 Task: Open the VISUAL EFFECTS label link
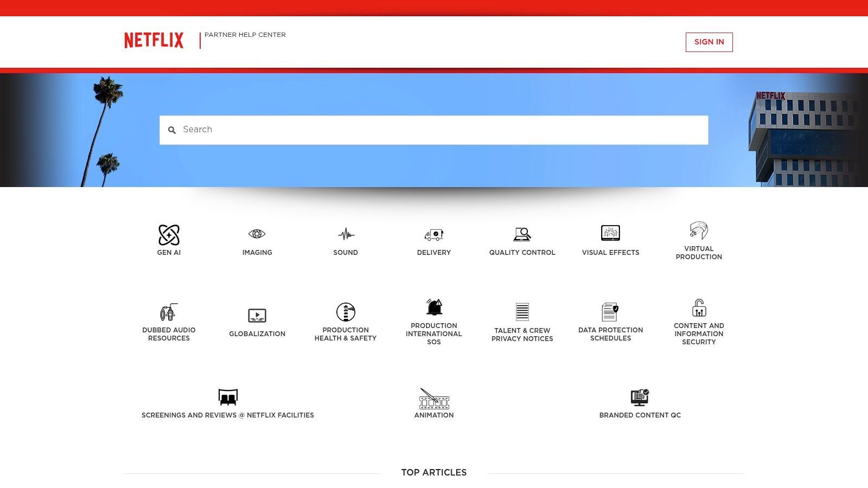pos(610,253)
